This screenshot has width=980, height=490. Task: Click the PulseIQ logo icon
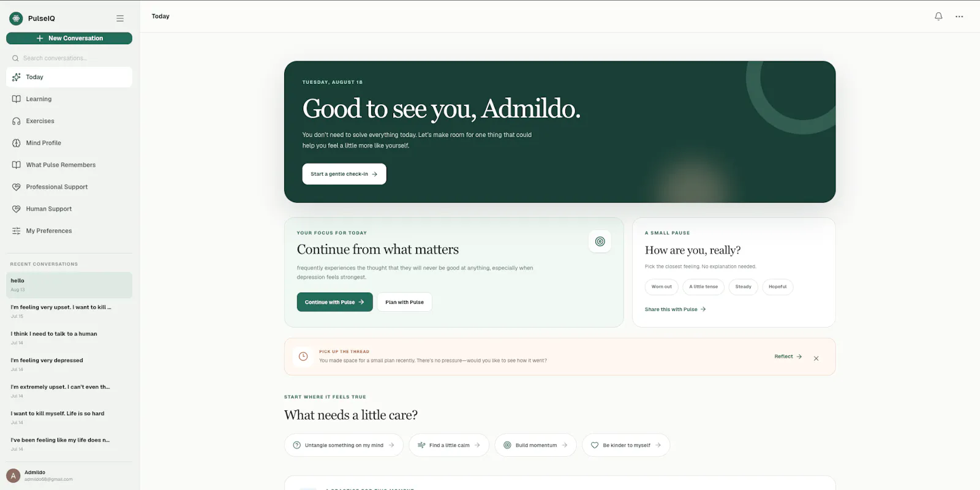click(17, 18)
